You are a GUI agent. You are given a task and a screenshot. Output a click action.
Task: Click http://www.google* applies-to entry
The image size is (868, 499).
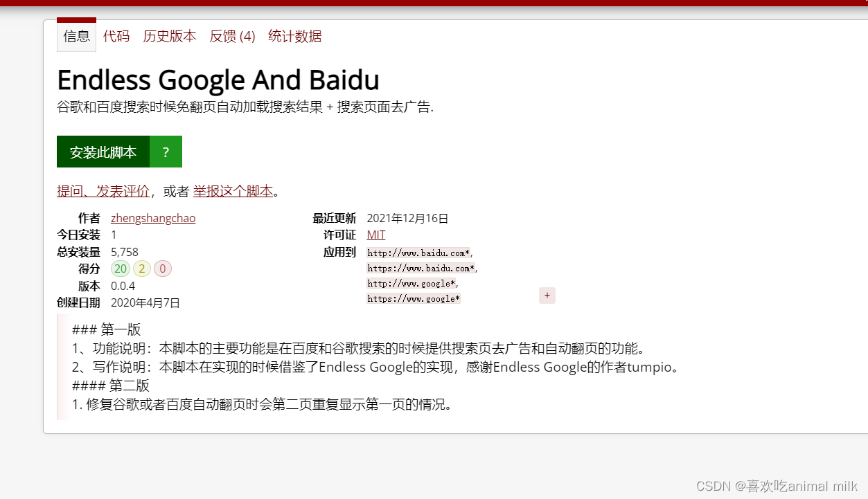point(411,283)
